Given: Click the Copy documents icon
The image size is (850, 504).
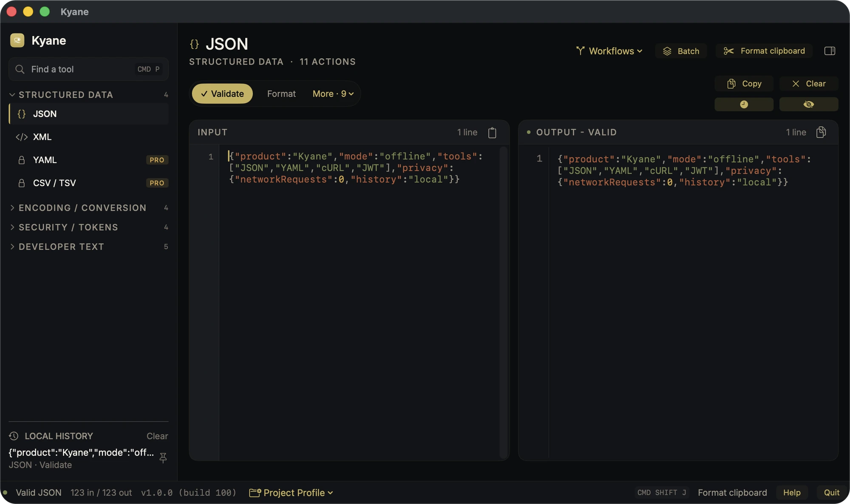Looking at the screenshot, I should tap(731, 84).
